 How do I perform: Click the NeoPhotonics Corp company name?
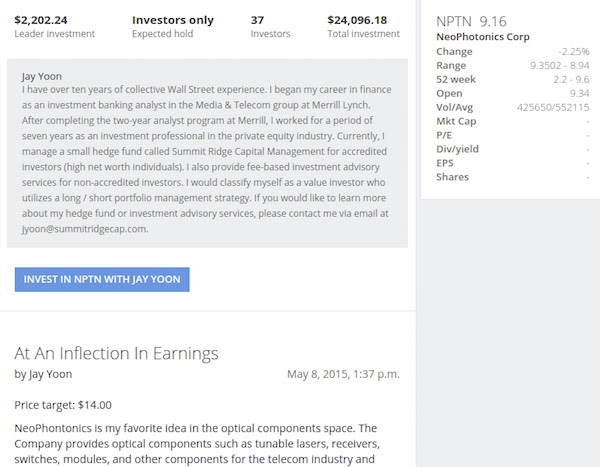click(x=483, y=37)
